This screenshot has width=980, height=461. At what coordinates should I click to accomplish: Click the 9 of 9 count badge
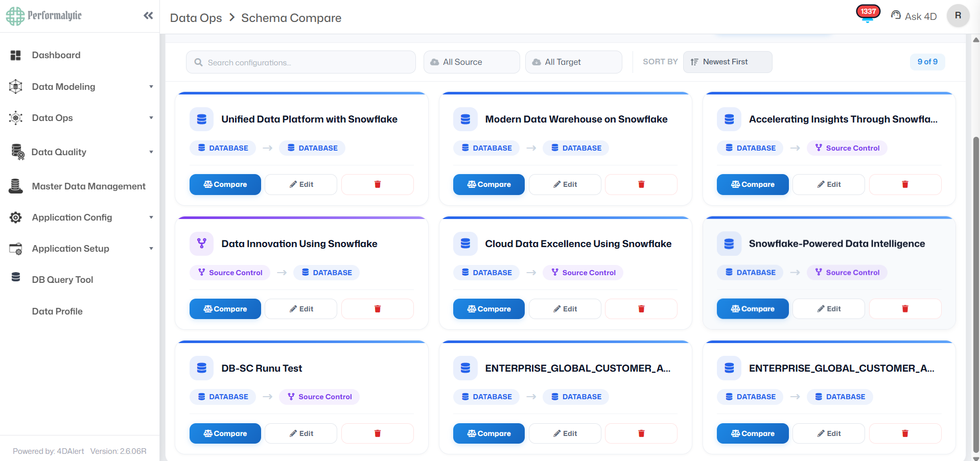coord(927,62)
